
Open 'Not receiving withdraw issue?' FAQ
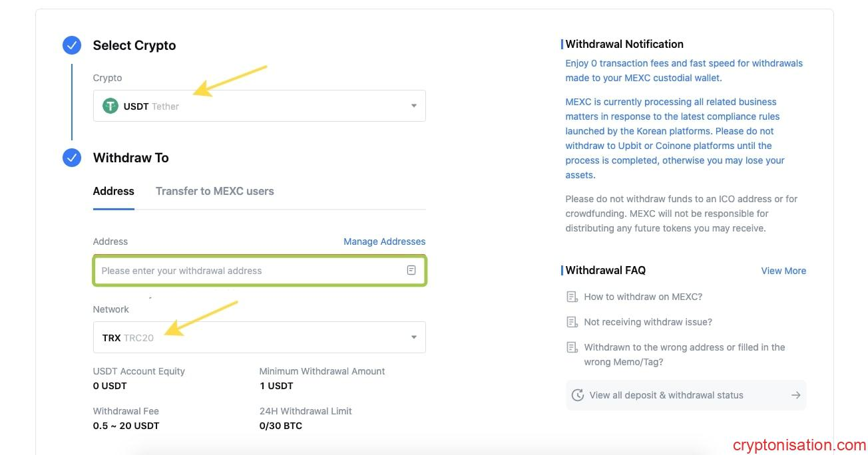tap(648, 322)
